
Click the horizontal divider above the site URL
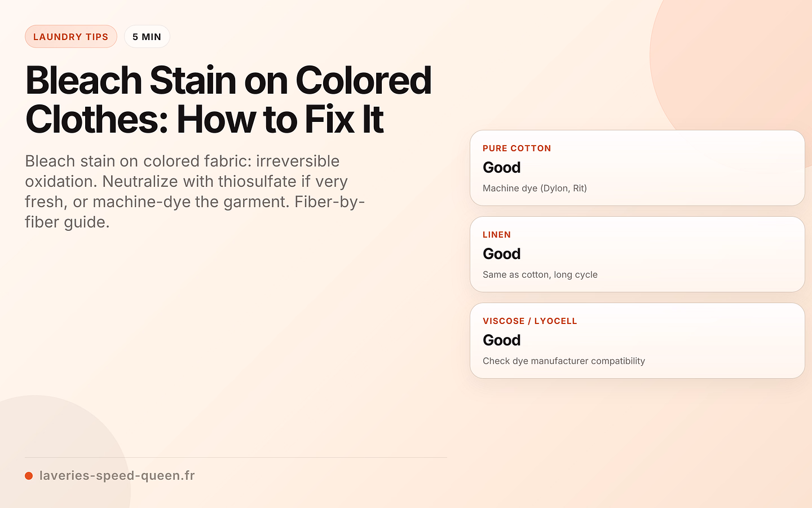pyautogui.click(x=236, y=457)
